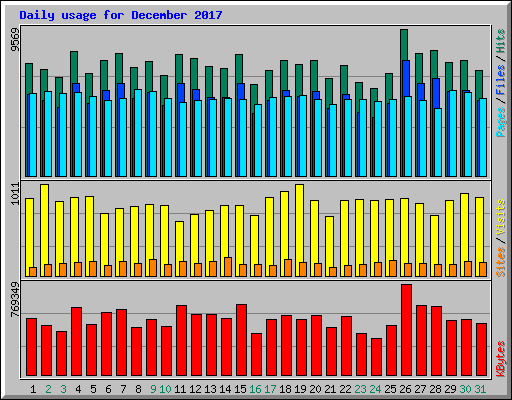
Task: Click day label 13 on x-axis
Action: click(x=210, y=389)
